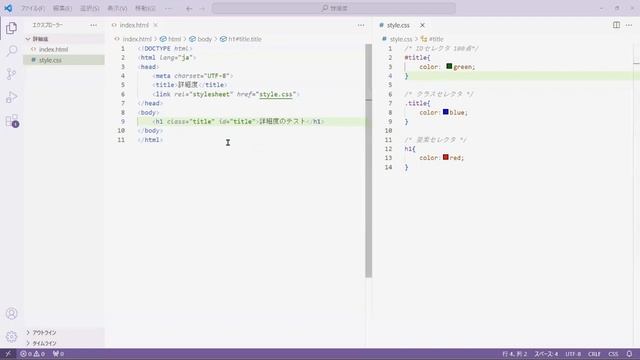Change encoding via UTF-8 status item
The image size is (640, 360).
click(573, 354)
